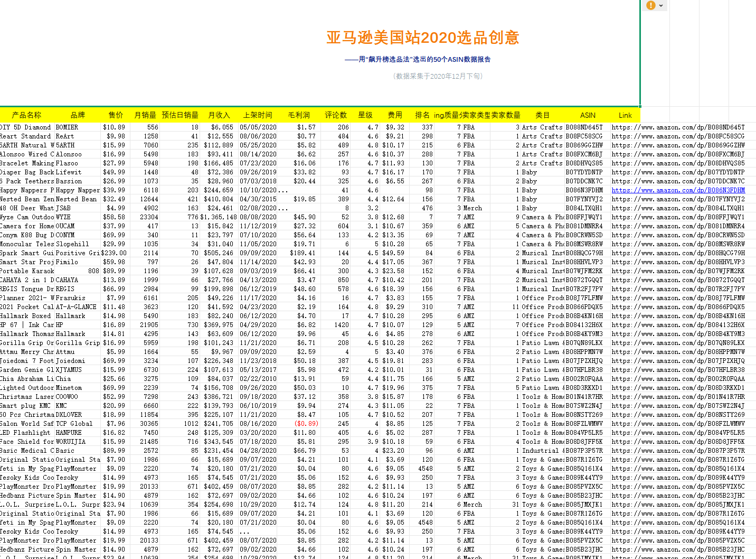Click the Gorilla Grip Or product name cell
This screenshot has height=559, width=756.
tap(27, 343)
